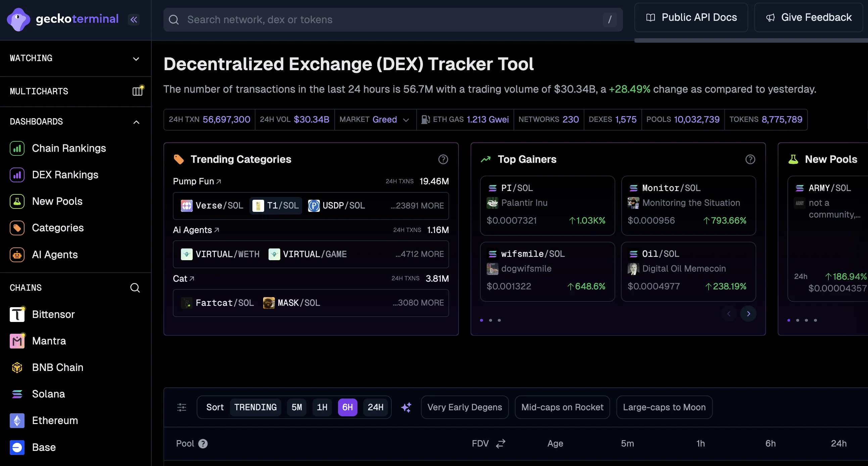This screenshot has width=868, height=466.
Task: Open DEX Rankings dashboard icon
Action: 17,175
